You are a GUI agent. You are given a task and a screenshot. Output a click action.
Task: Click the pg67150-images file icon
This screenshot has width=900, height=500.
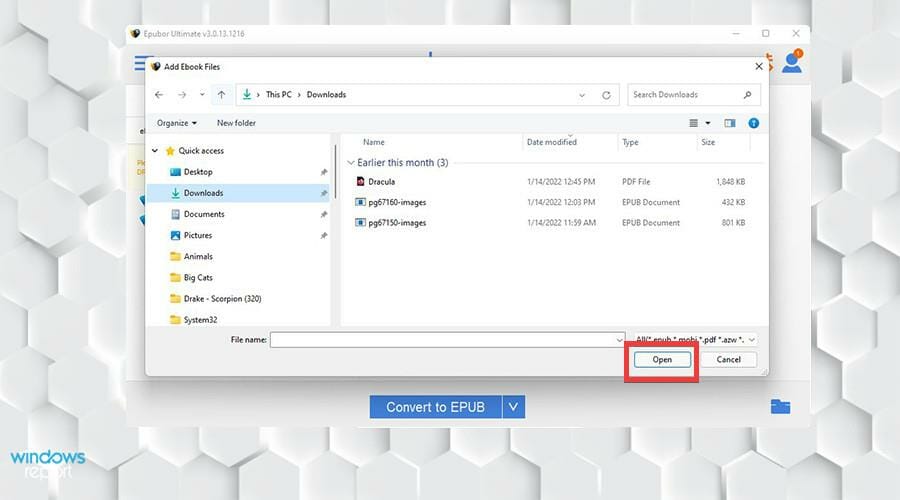(360, 223)
